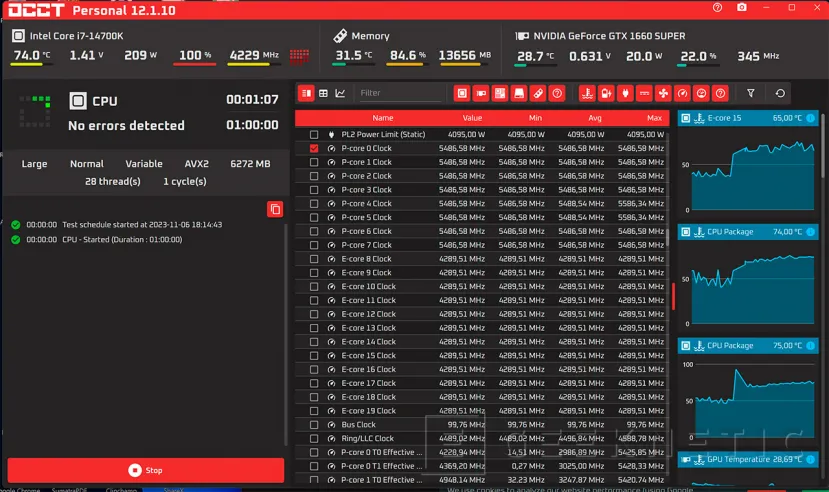
Task: Check the Bus Clock checkbox
Action: tap(314, 425)
